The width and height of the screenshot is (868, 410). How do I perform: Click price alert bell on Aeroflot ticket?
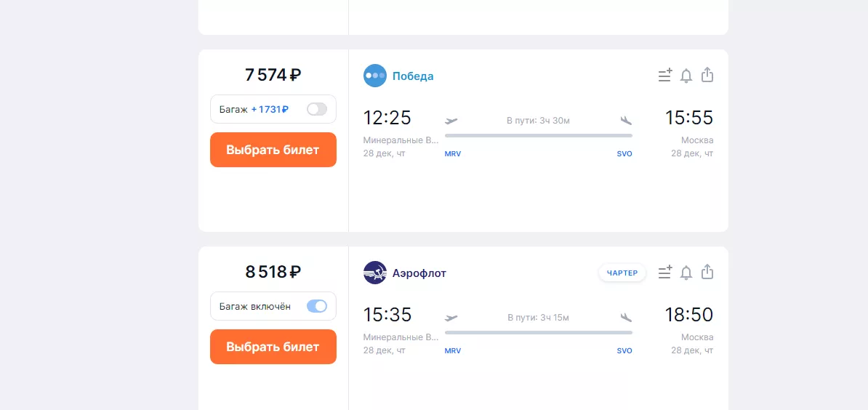click(x=686, y=273)
